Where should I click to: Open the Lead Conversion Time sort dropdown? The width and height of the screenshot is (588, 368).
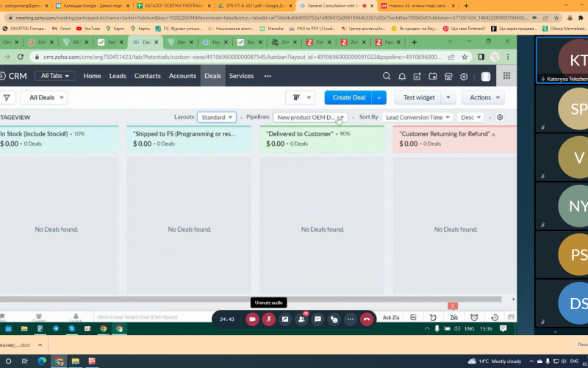coord(417,117)
